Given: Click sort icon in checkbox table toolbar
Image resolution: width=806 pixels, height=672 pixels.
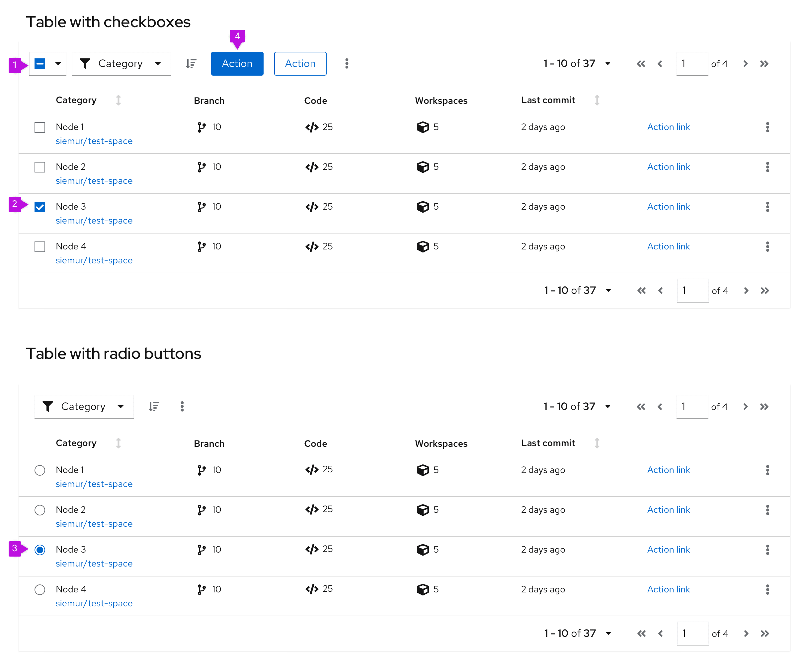Looking at the screenshot, I should (x=191, y=64).
